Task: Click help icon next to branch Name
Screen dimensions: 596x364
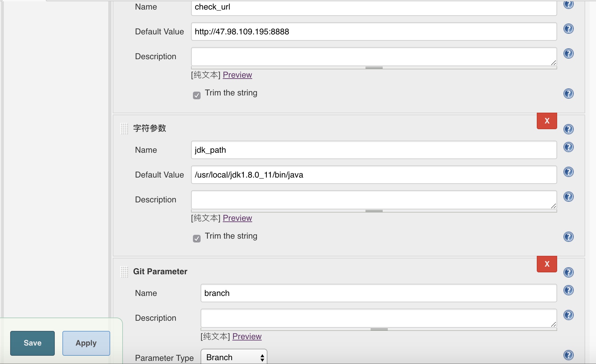Action: tap(568, 290)
